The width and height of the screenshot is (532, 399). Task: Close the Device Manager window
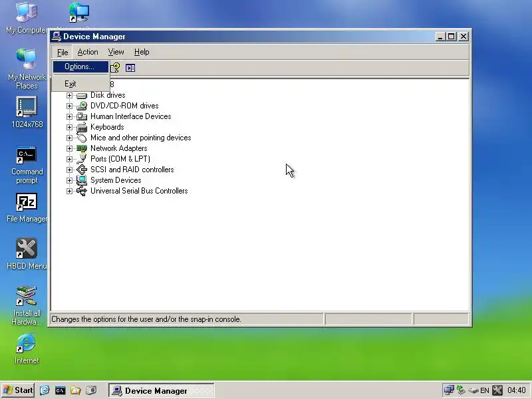click(x=464, y=37)
